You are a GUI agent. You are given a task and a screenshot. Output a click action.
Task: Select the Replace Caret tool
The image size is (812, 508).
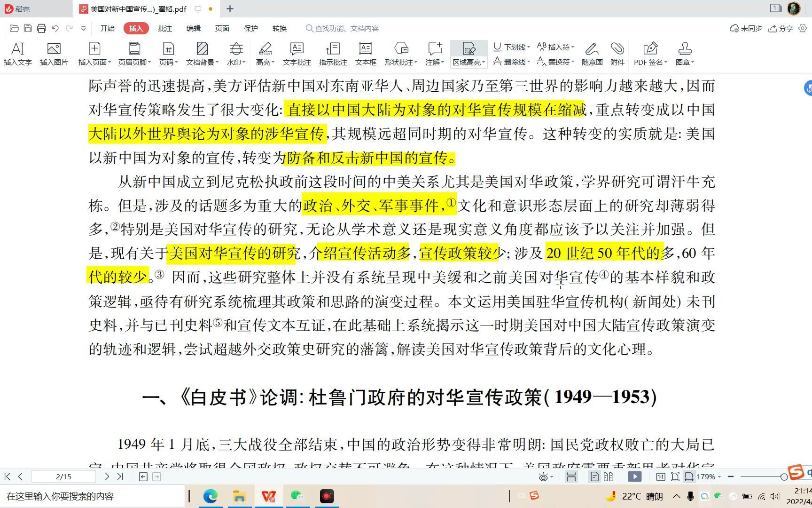[555, 62]
